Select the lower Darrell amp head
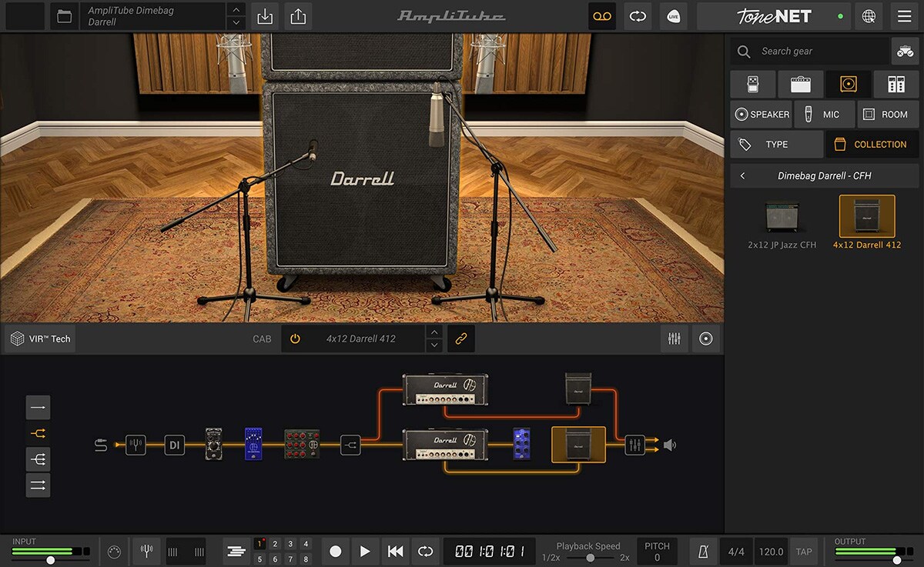Viewport: 924px width, 567px height. click(445, 445)
